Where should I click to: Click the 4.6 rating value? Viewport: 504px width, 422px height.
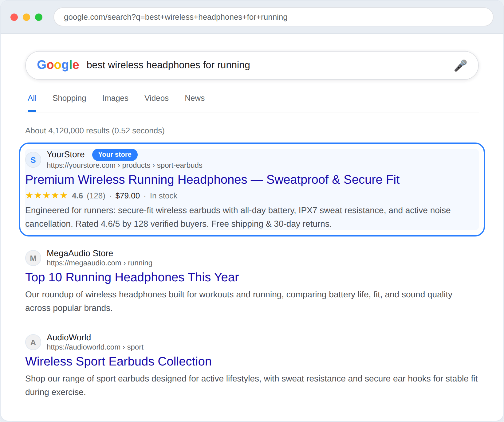click(x=77, y=196)
